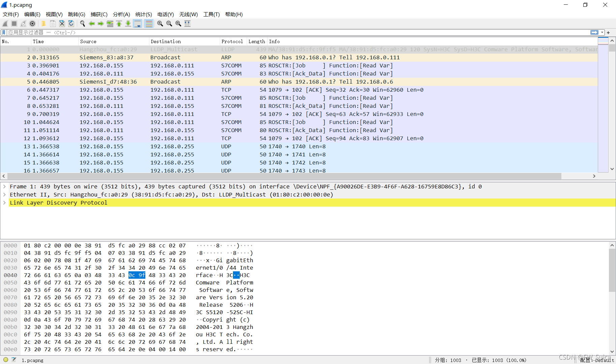Open the 帮助(H) menu
The height and width of the screenshot is (364, 616).
pos(234,14)
